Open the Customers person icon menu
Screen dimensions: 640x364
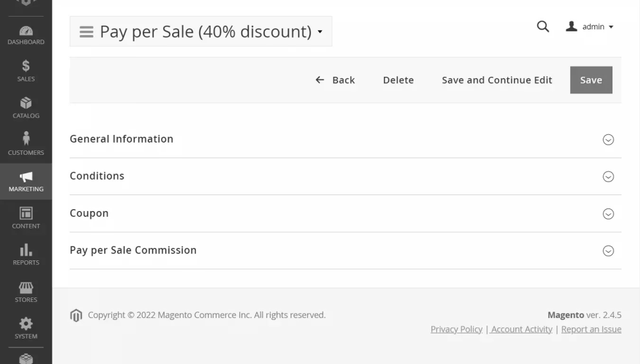pyautogui.click(x=26, y=144)
